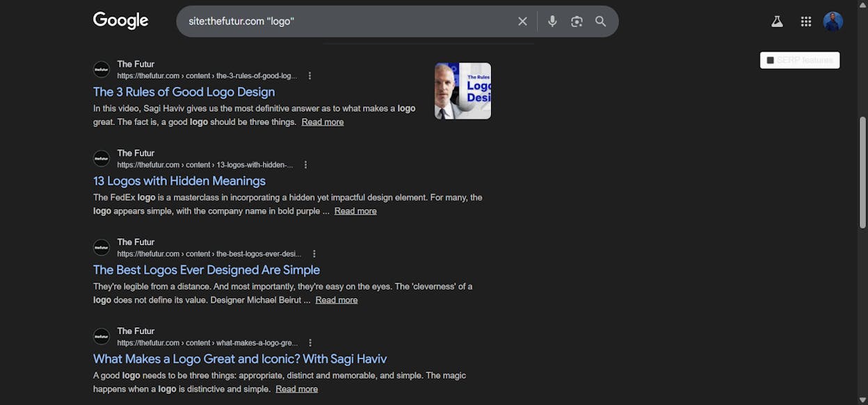Open the Google apps grid
Image resolution: width=868 pixels, height=405 pixels.
click(806, 22)
